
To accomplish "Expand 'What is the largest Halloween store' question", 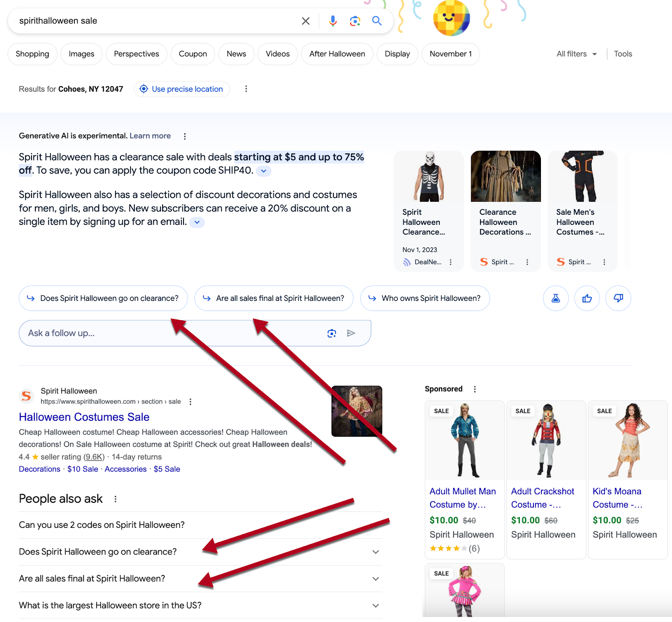I will [x=200, y=606].
